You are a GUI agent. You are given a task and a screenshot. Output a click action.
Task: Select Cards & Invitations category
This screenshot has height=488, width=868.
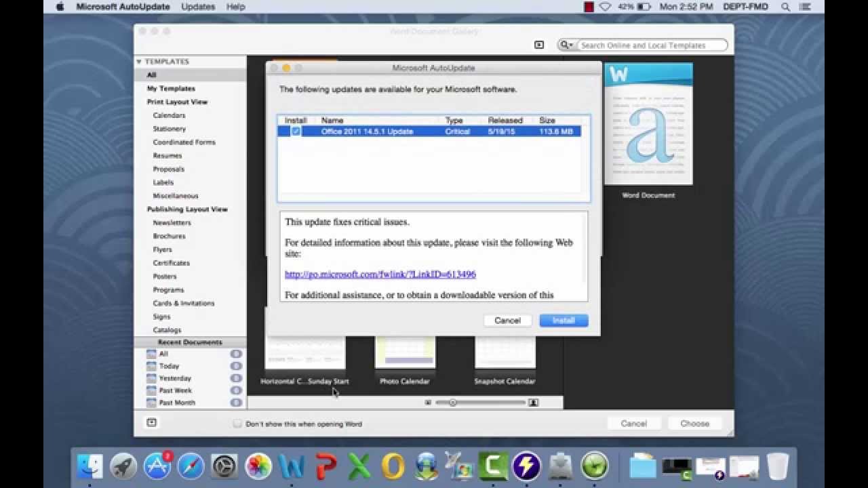(x=183, y=304)
